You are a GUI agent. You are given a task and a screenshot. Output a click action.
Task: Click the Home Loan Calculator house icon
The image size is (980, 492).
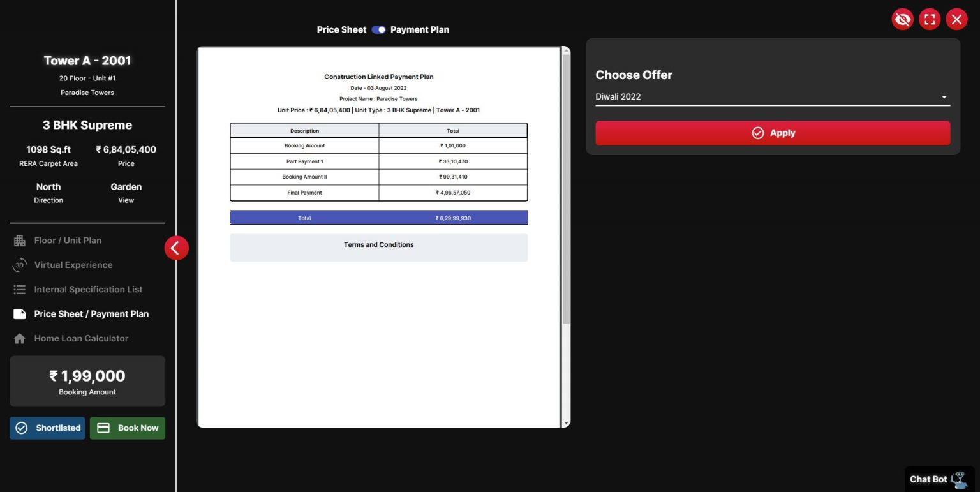click(20, 339)
